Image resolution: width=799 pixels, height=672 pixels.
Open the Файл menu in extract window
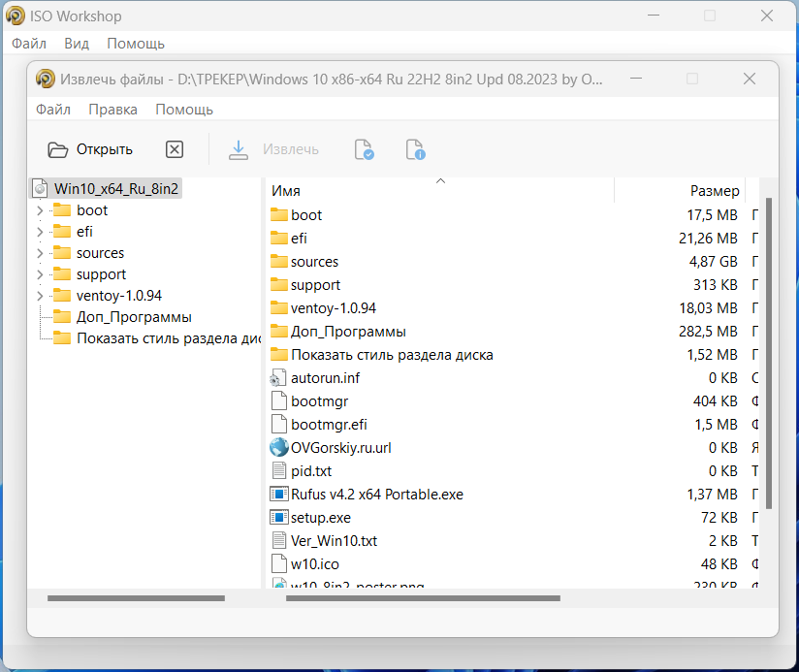point(53,110)
